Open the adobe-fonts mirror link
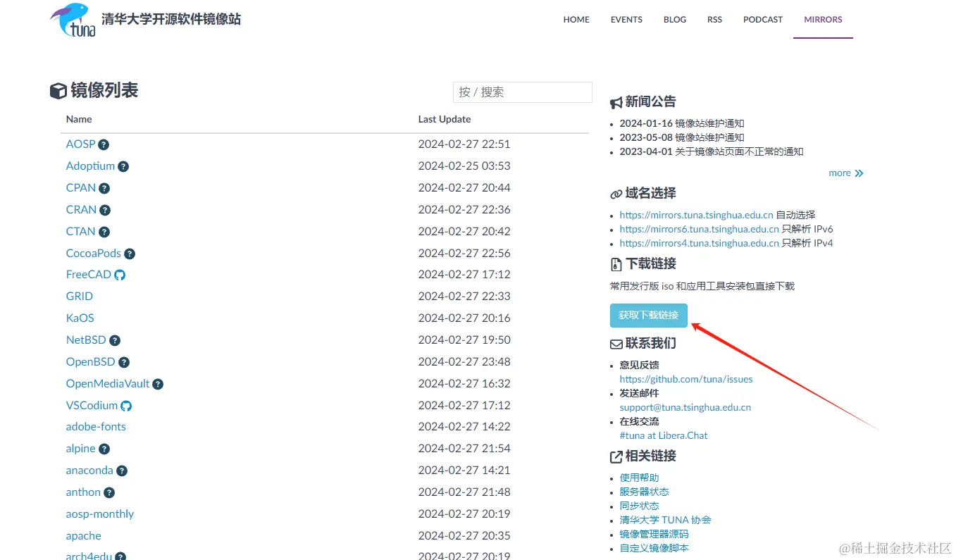The height and width of the screenshot is (560, 956). (96, 426)
